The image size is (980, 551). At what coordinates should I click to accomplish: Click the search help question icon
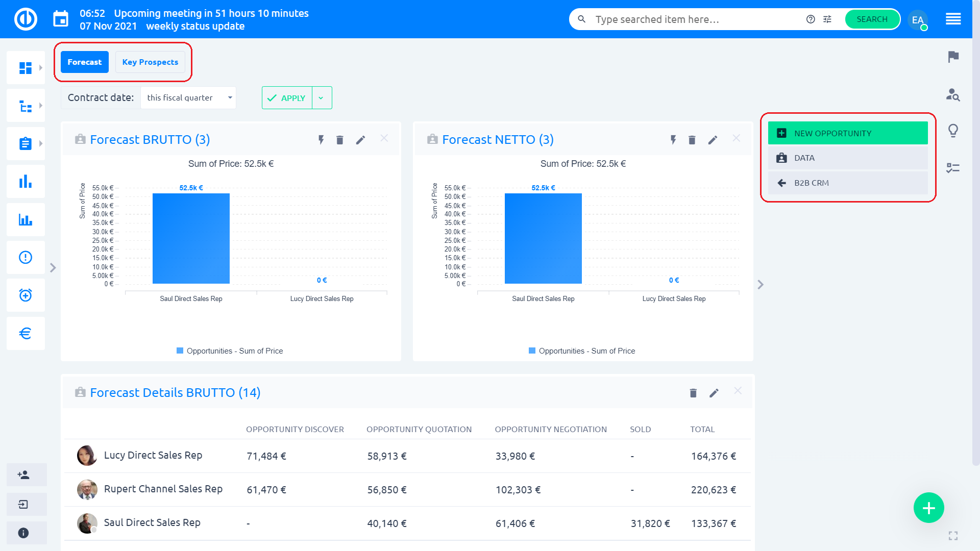point(811,19)
